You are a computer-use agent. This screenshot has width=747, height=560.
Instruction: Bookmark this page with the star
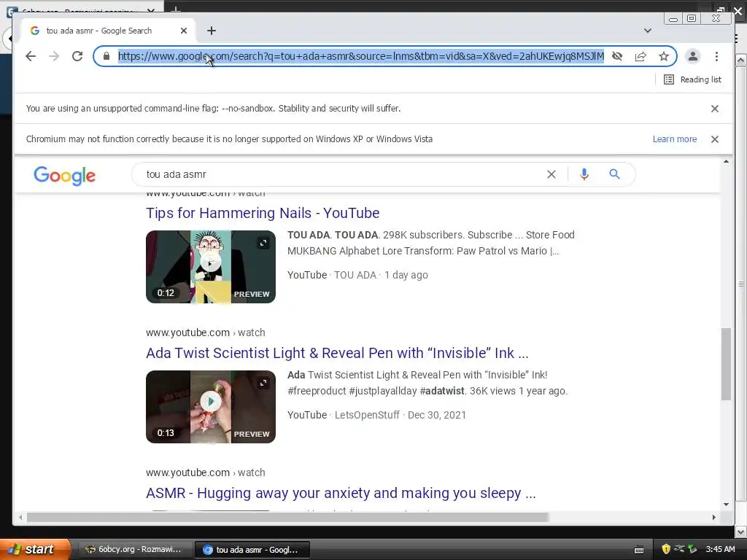point(664,56)
